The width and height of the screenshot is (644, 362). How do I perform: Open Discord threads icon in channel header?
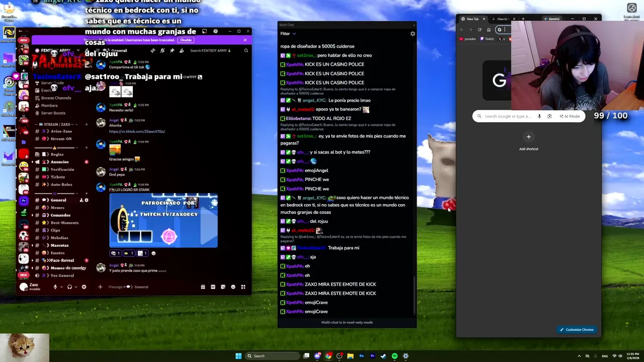click(152, 50)
